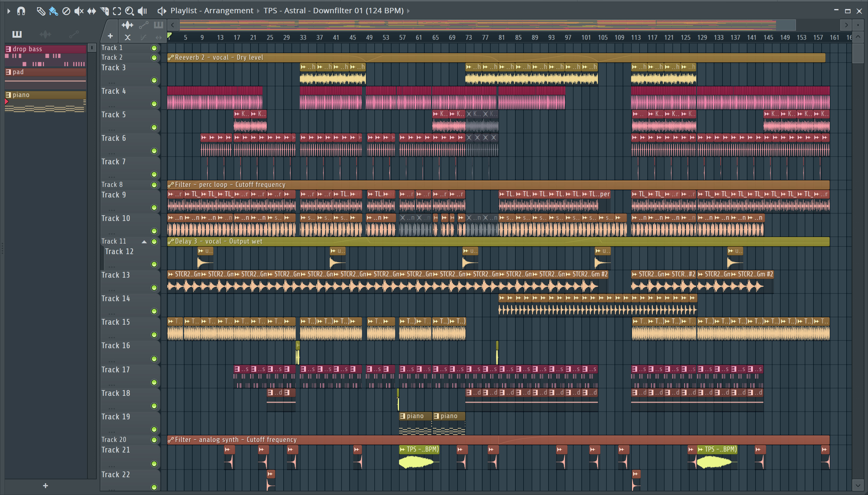Screen dimensions: 868x495
Task: Focus automation clips icon
Action: click(143, 25)
